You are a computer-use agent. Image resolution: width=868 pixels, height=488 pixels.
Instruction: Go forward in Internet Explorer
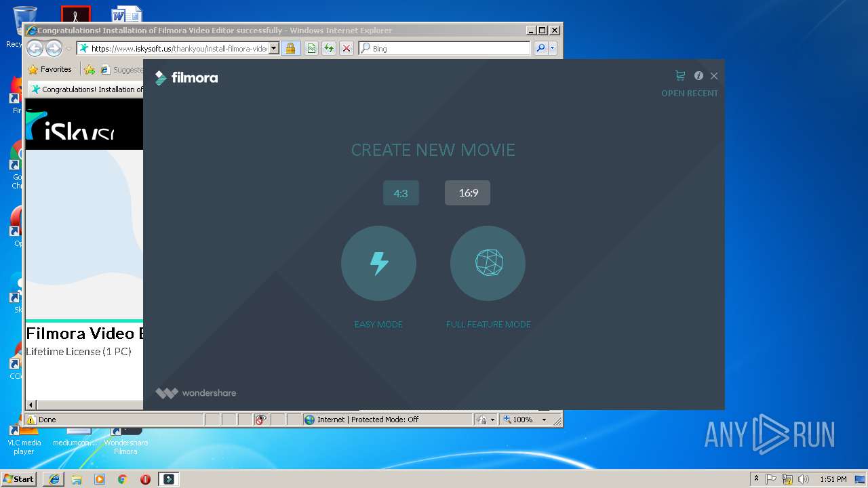[54, 48]
